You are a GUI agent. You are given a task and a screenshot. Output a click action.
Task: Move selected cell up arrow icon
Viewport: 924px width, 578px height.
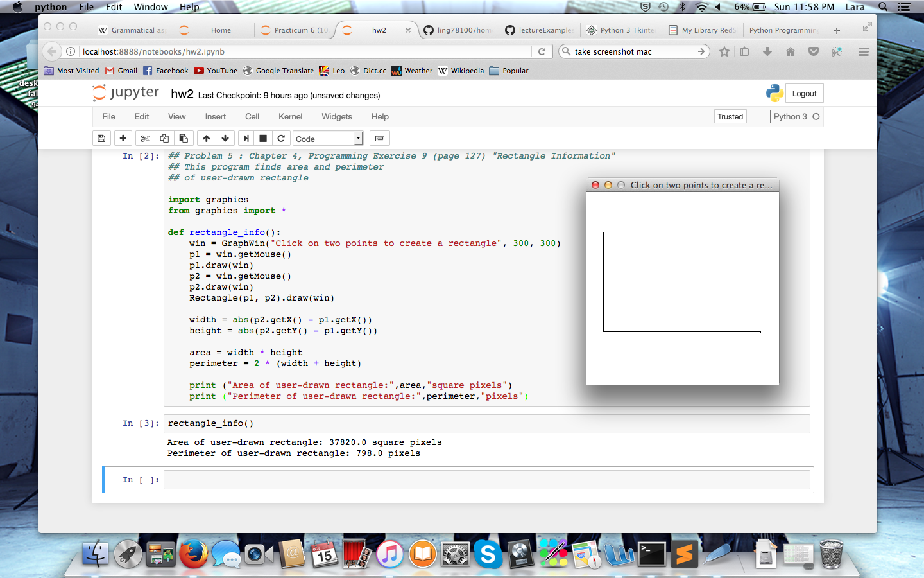(x=207, y=138)
